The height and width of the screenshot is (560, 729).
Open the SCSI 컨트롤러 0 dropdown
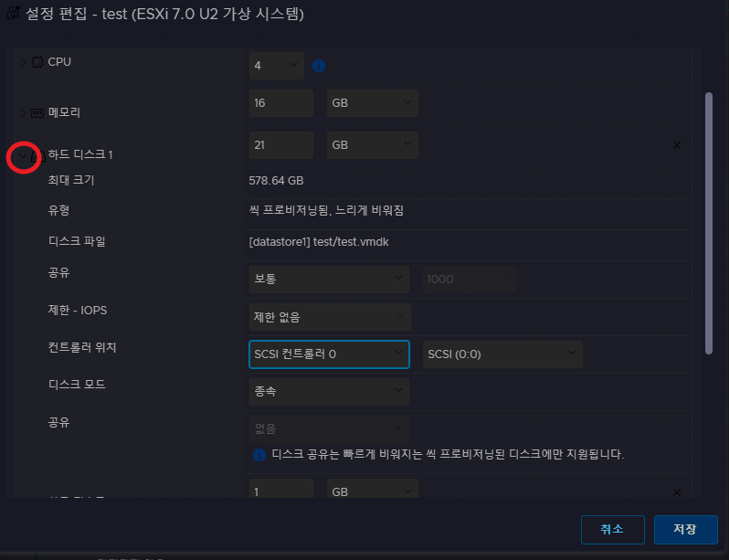(x=329, y=354)
